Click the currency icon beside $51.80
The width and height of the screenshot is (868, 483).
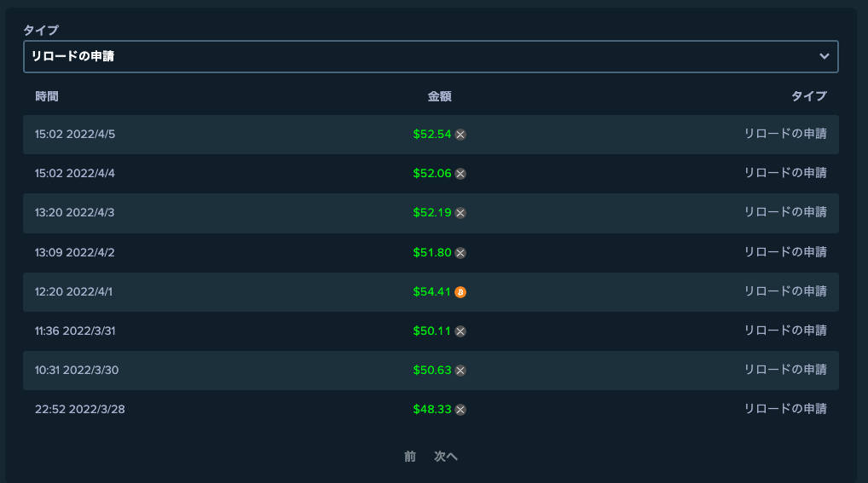point(460,253)
